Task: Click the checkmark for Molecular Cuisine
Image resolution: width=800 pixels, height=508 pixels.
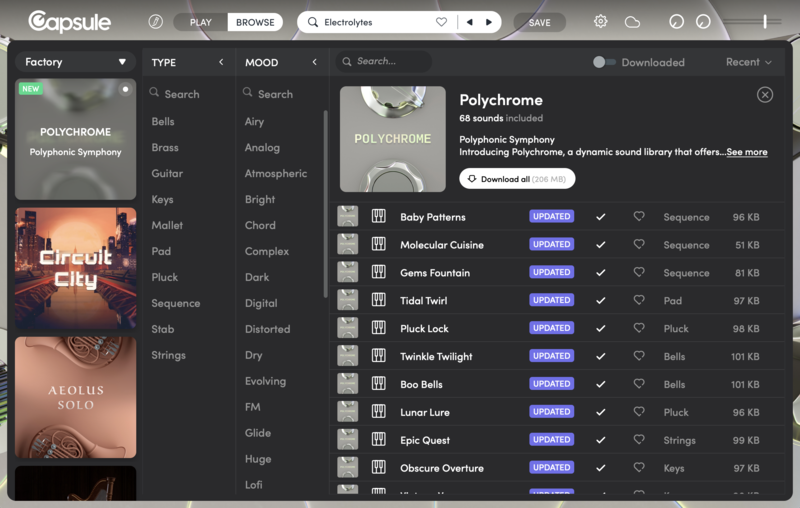Action: 600,244
